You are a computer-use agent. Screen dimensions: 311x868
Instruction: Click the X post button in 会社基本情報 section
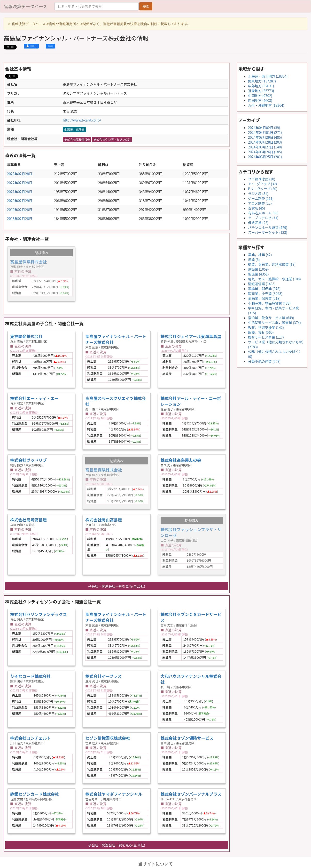(11, 76)
